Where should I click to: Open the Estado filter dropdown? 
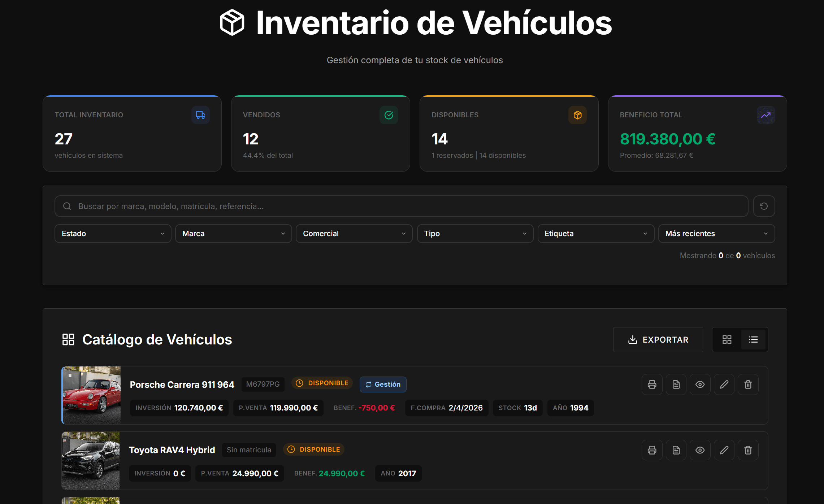113,234
